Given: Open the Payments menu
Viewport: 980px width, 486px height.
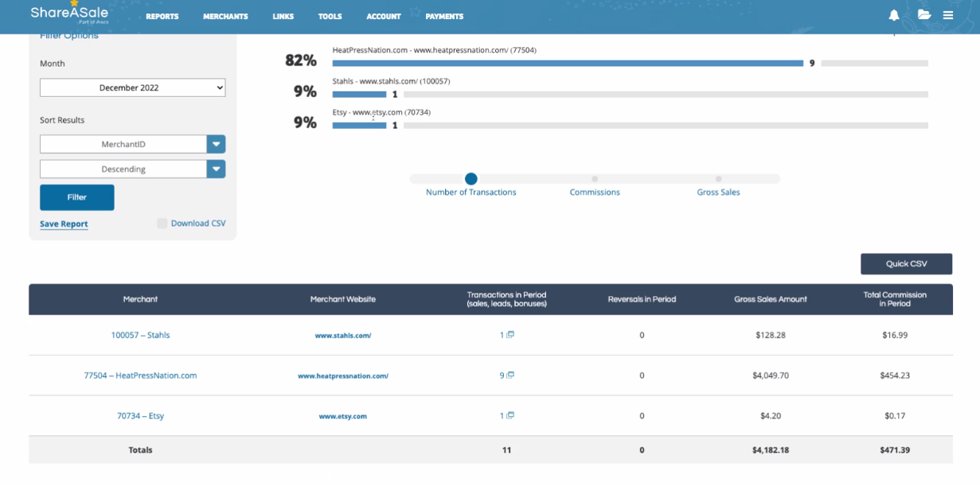Looking at the screenshot, I should [x=444, y=17].
